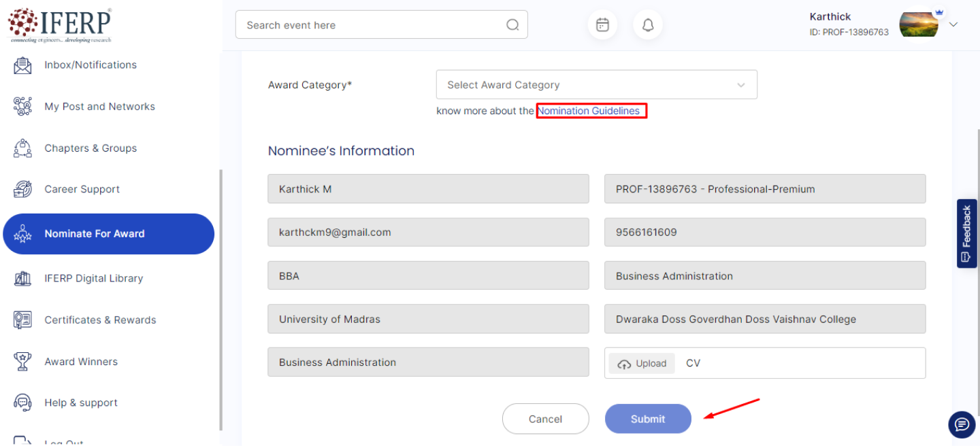Open the notification bell icon

[648, 25]
